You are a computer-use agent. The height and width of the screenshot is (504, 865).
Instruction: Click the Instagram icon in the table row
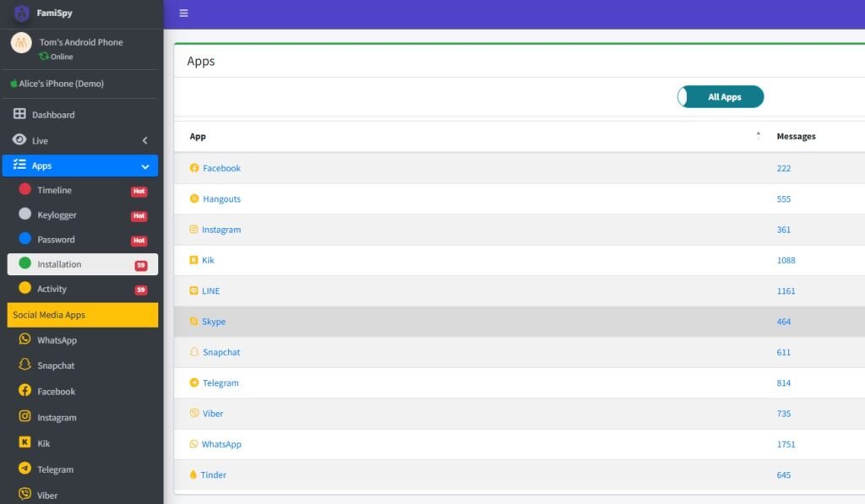click(x=193, y=229)
